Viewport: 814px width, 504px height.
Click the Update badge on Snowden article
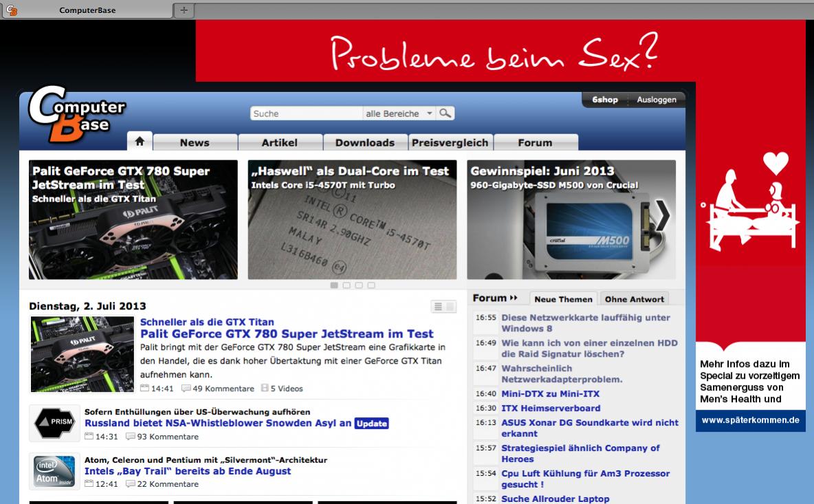(x=372, y=423)
